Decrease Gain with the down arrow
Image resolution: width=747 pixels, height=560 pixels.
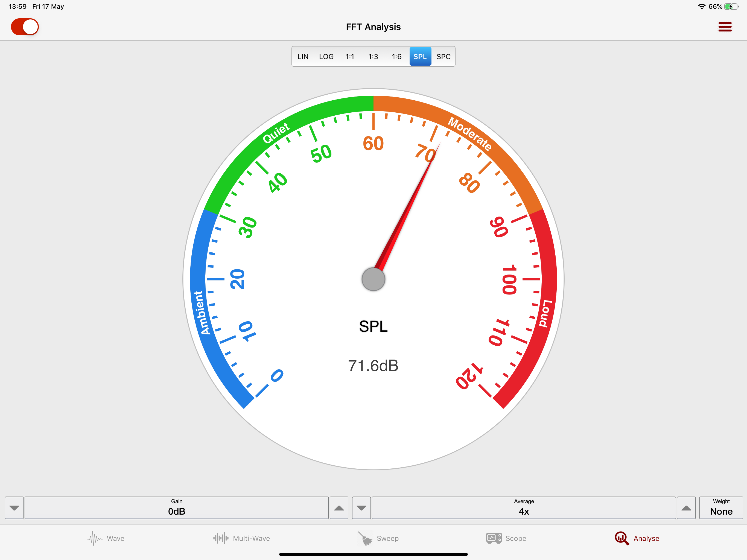14,508
